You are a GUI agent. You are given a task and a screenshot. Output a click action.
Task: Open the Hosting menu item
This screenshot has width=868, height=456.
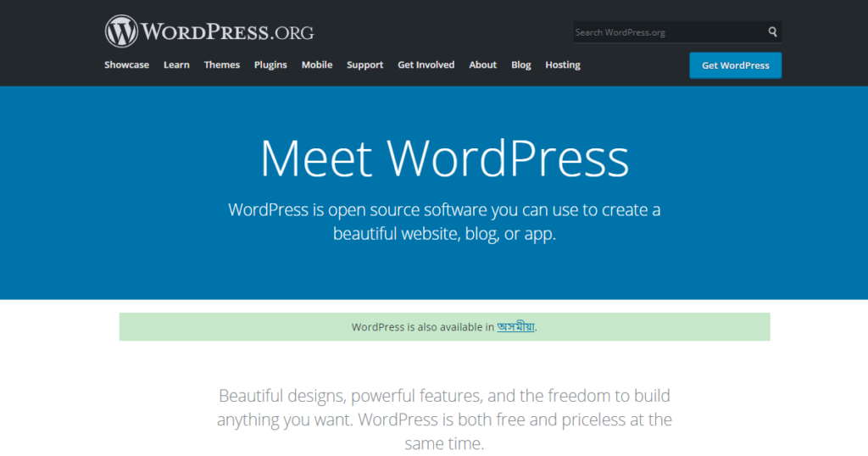tap(562, 65)
